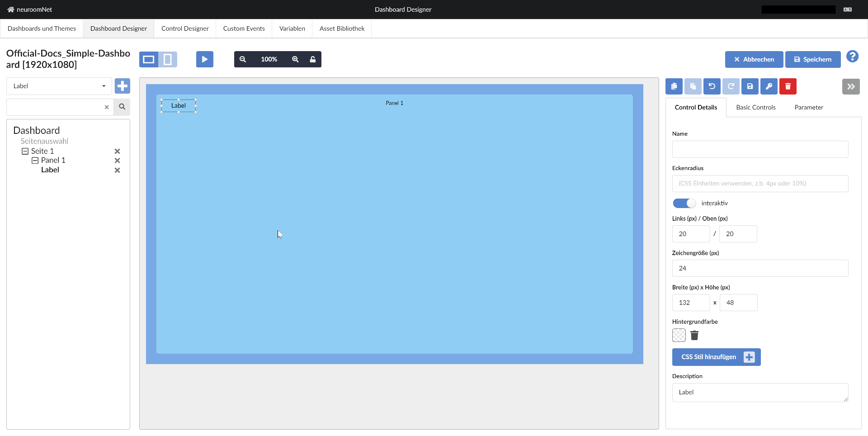Open the key/permissions icon
This screenshot has width=868, height=436.
[769, 86]
